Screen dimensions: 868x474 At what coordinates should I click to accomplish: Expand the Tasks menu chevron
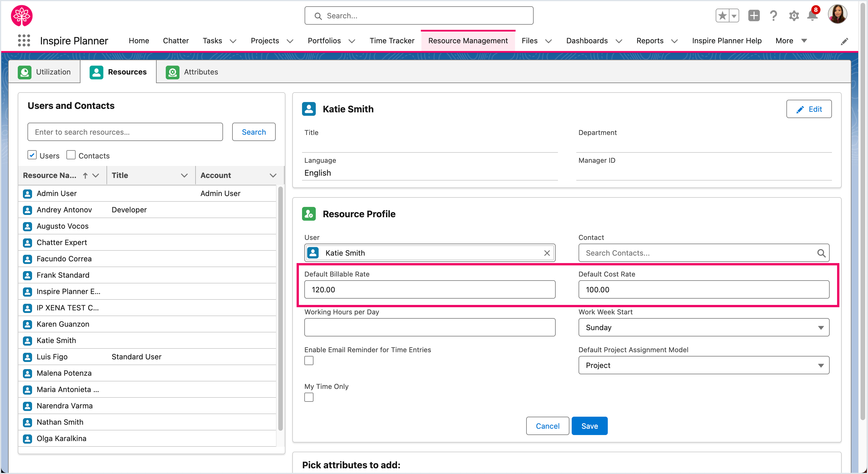coord(233,41)
